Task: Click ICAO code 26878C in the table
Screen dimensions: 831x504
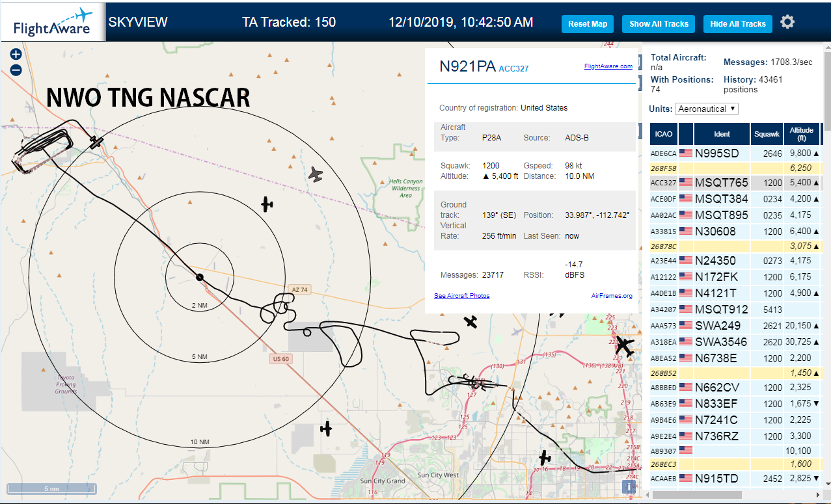Action: (662, 246)
